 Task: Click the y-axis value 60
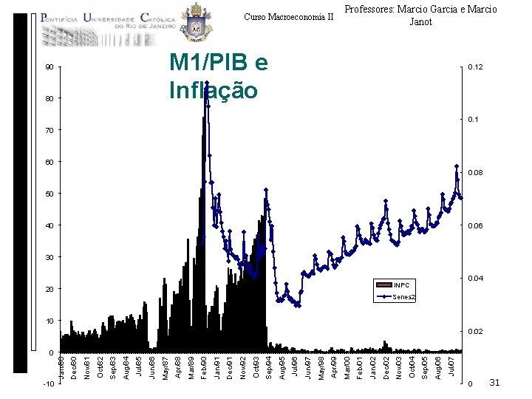[x=50, y=162]
